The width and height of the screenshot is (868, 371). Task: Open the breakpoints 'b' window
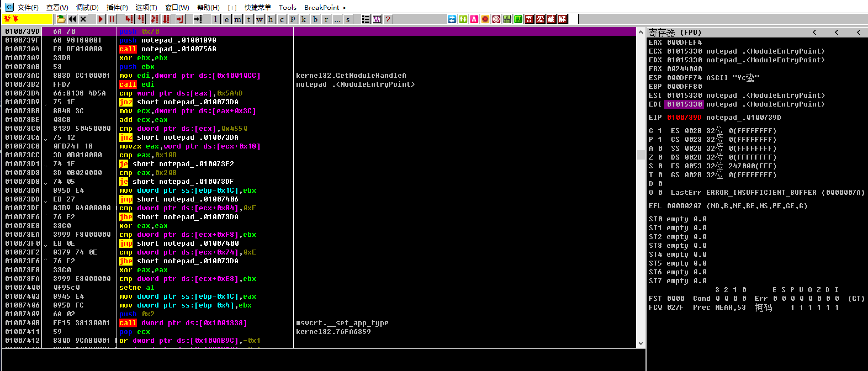click(315, 19)
